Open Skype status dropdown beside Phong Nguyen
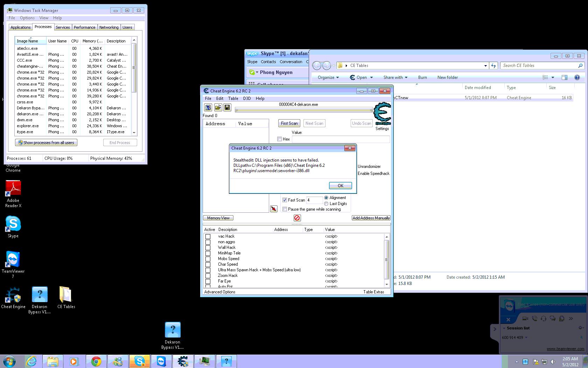 pos(257,73)
